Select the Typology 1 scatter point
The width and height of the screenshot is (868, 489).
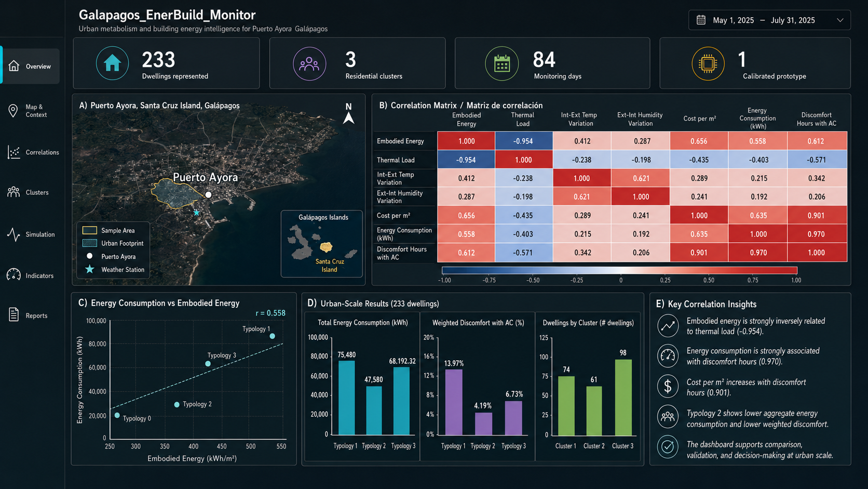(272, 336)
